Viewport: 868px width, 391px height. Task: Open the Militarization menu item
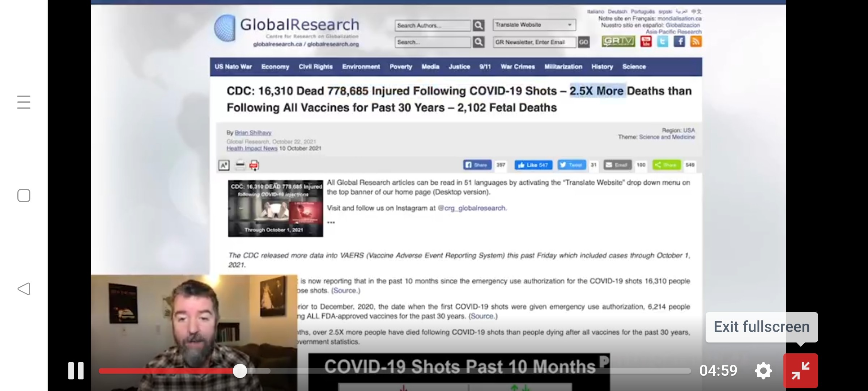(563, 67)
